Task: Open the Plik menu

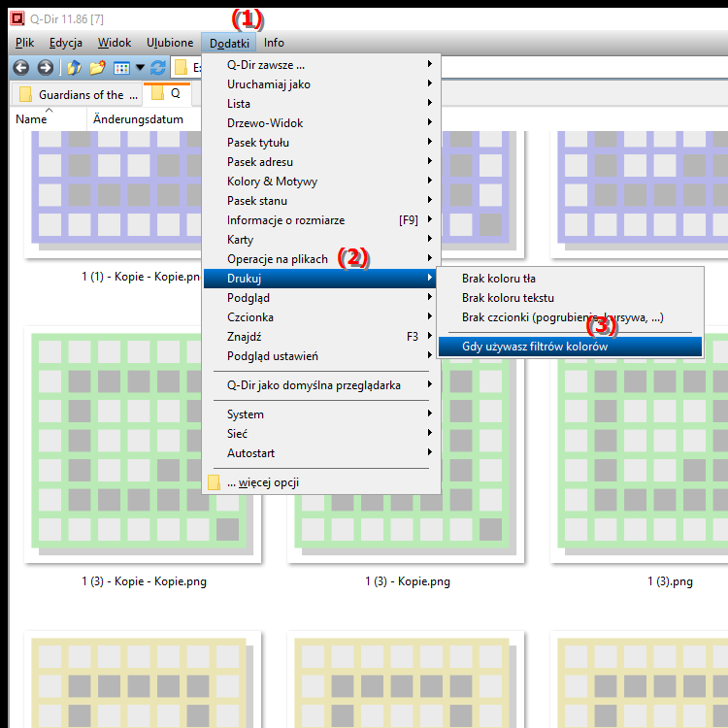Action: pyautogui.click(x=24, y=43)
